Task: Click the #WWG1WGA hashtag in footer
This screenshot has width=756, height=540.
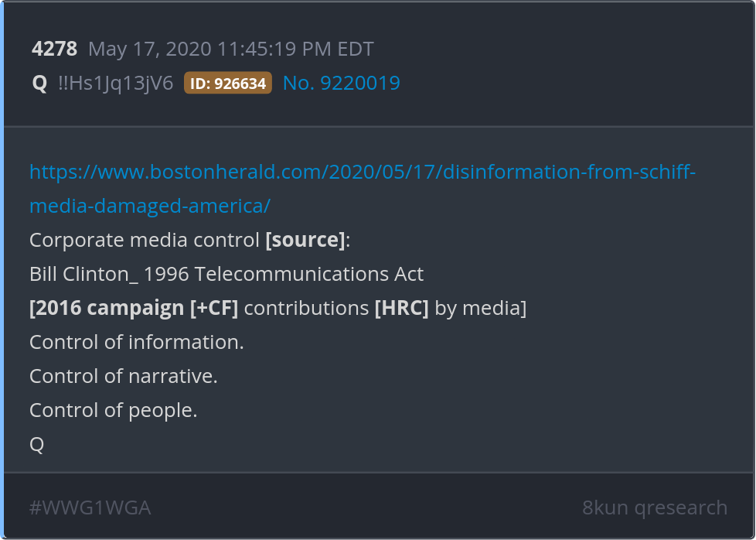Action: [90, 508]
